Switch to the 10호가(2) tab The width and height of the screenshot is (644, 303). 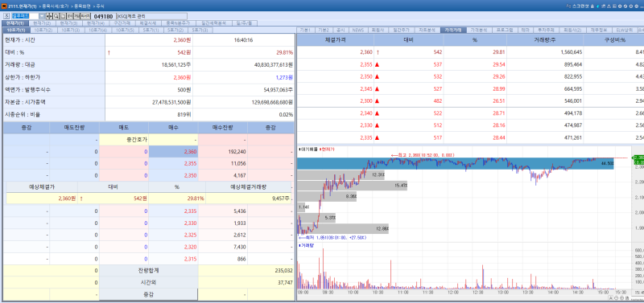[x=43, y=30]
